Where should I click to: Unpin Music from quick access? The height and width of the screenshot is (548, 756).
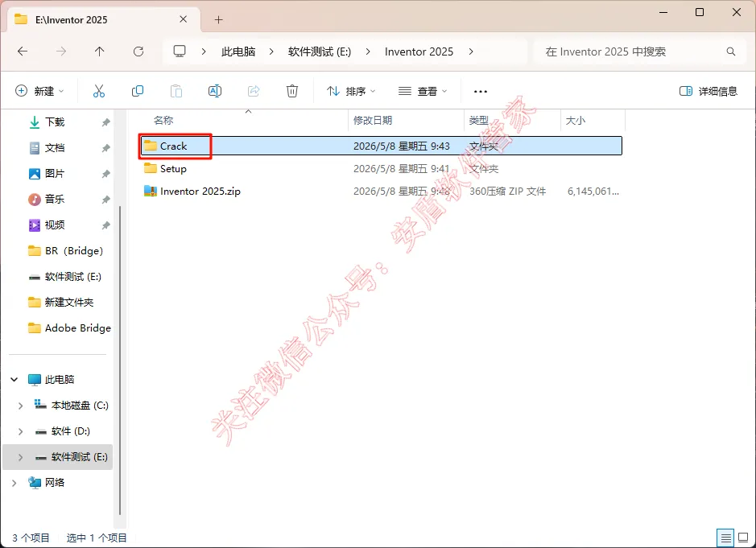[x=105, y=200]
